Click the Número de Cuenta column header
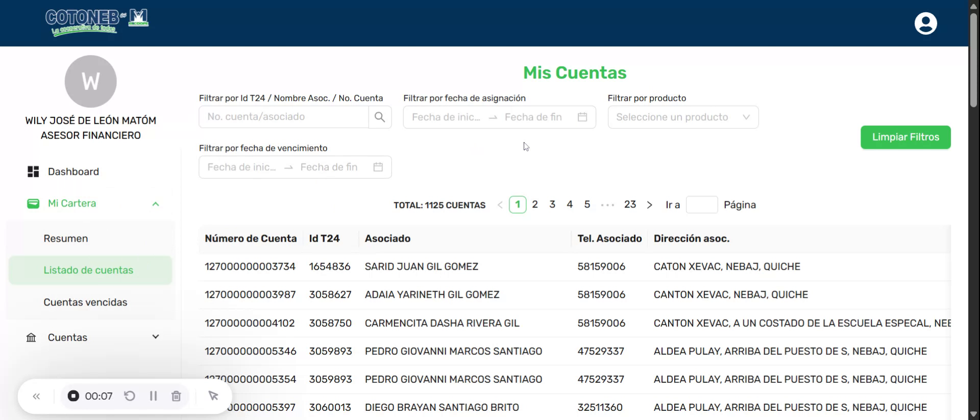Screen dimensions: 980x420 tap(251, 239)
